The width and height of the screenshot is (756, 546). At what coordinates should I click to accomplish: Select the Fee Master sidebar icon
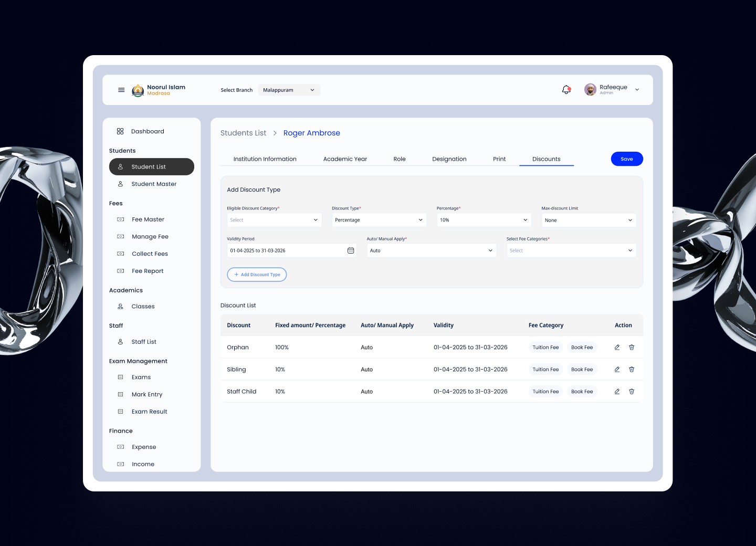(x=120, y=219)
